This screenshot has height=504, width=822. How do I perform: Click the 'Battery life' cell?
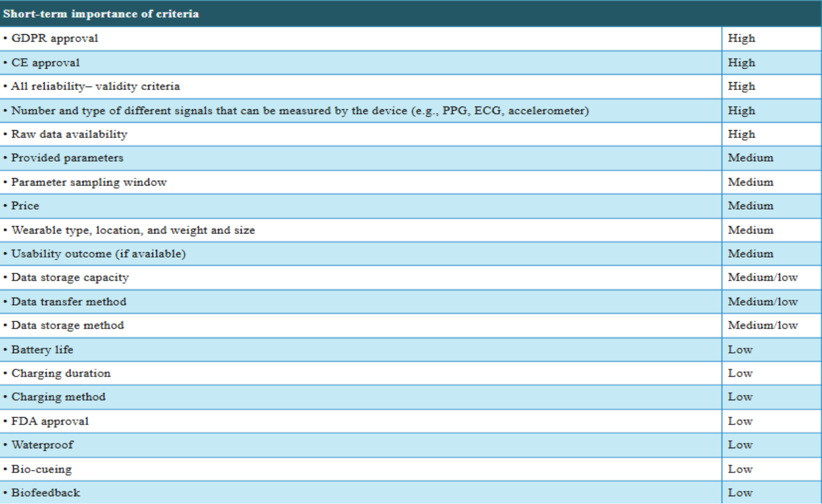[42, 350]
